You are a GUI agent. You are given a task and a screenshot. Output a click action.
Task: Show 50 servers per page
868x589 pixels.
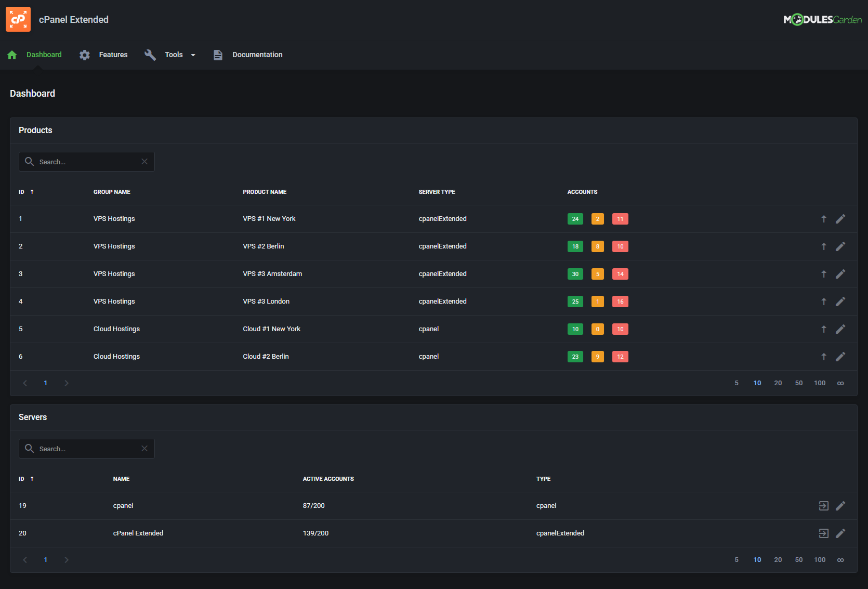pos(799,560)
